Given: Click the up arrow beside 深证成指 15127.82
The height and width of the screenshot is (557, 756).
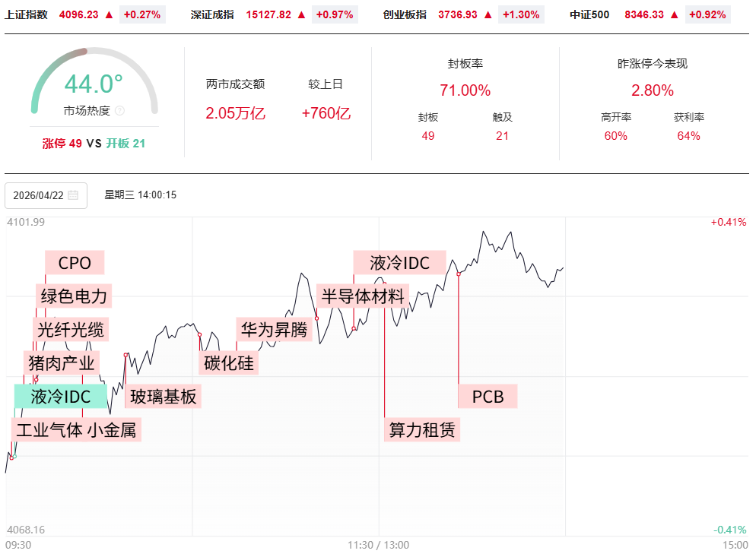Looking at the screenshot, I should point(301,14).
